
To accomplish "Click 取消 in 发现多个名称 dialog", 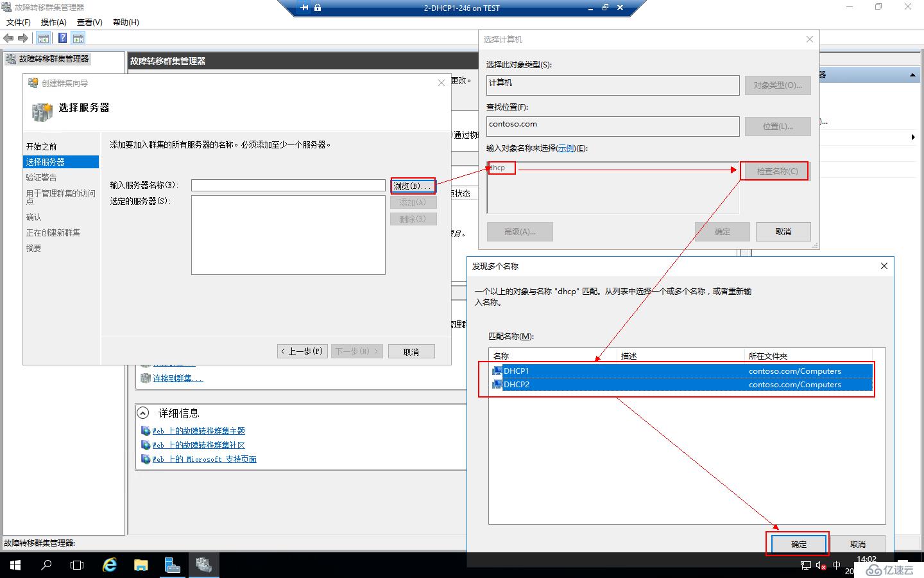I will coord(858,545).
